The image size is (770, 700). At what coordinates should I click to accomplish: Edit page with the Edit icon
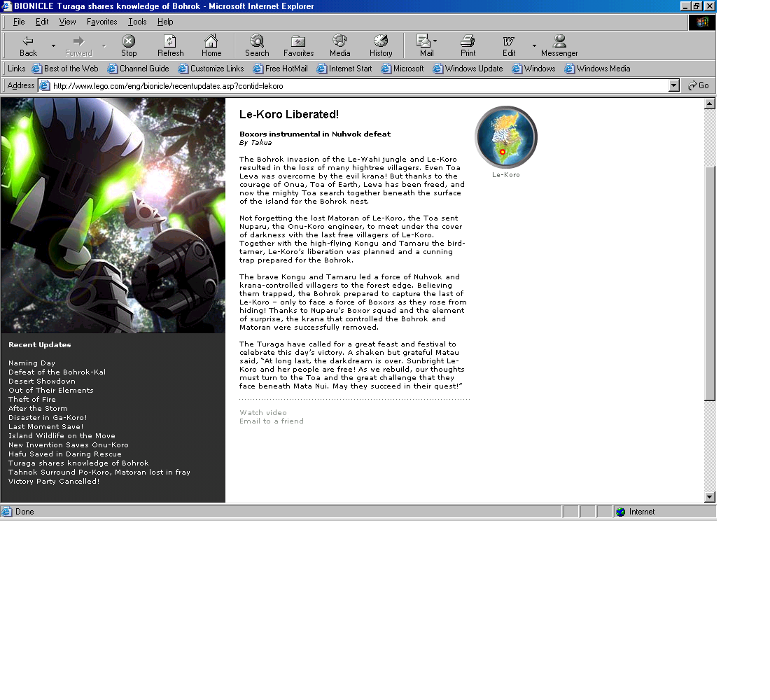tap(509, 46)
